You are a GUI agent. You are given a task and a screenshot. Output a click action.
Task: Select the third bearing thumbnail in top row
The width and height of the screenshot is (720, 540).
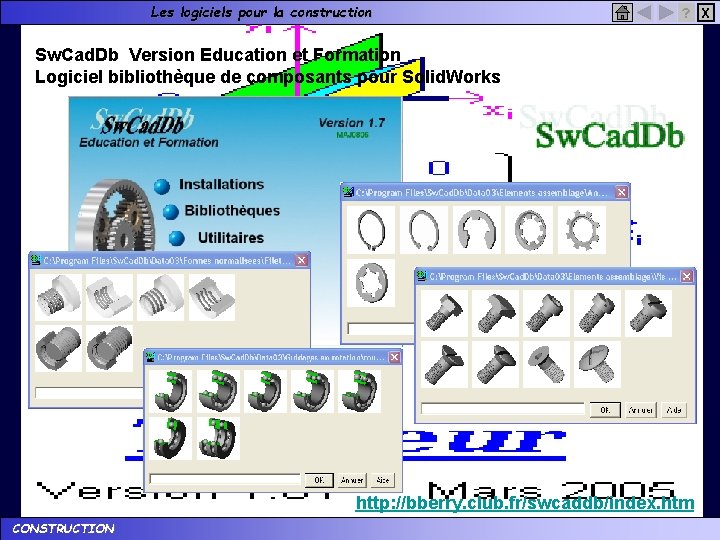[265, 391]
